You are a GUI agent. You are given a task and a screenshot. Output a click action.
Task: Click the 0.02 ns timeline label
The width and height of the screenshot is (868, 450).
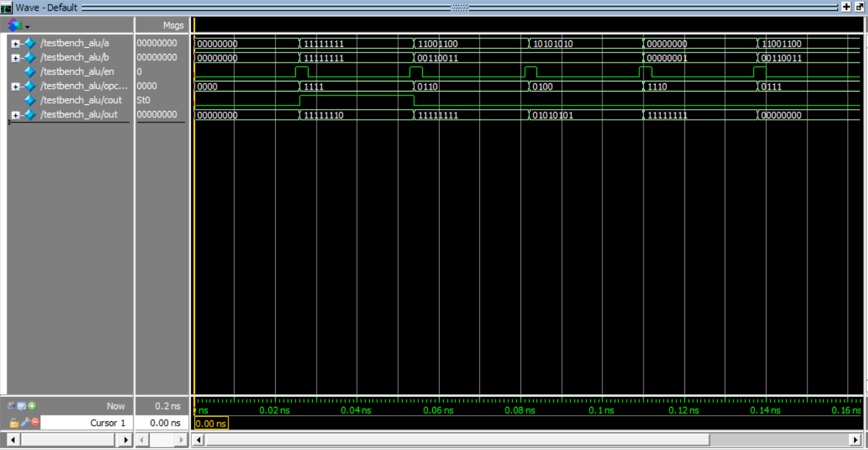coord(274,410)
